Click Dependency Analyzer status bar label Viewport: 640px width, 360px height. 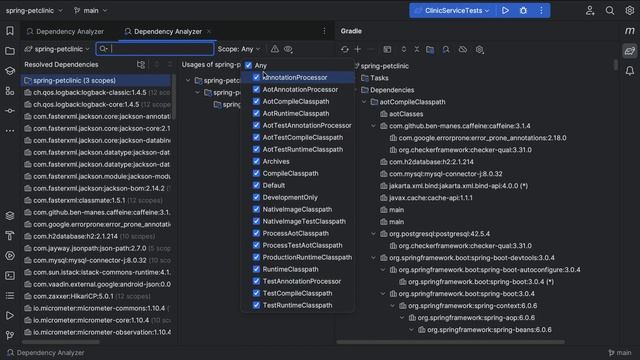coord(45,353)
